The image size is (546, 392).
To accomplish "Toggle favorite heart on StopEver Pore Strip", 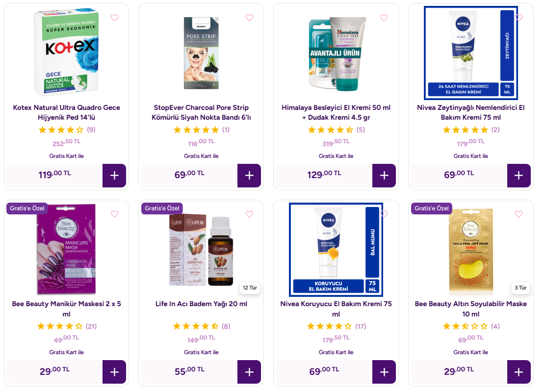I will [x=249, y=18].
